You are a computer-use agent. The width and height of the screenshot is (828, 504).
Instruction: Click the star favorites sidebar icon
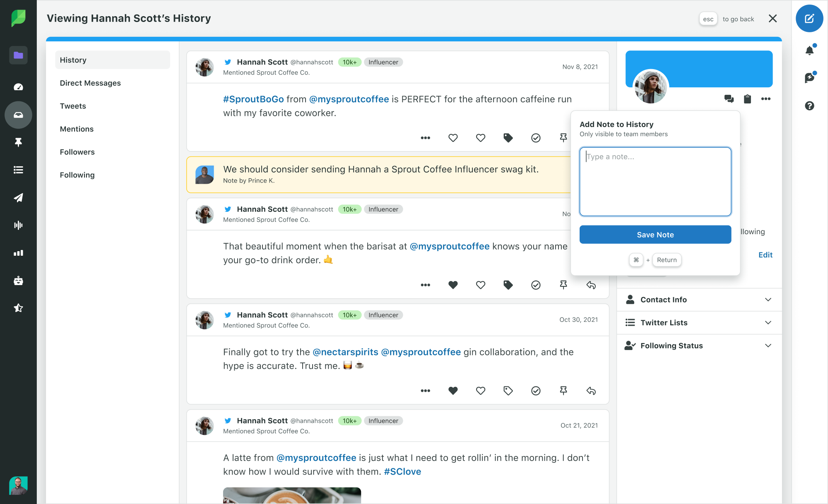(18, 307)
